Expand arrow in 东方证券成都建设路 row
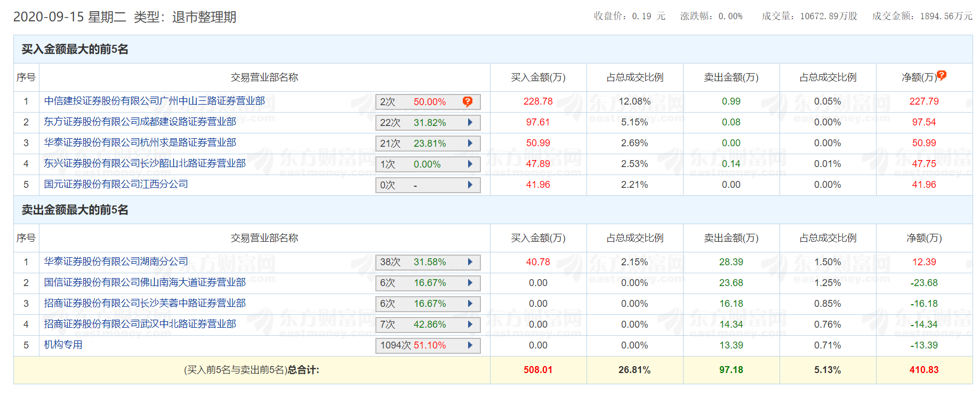 coord(470,122)
